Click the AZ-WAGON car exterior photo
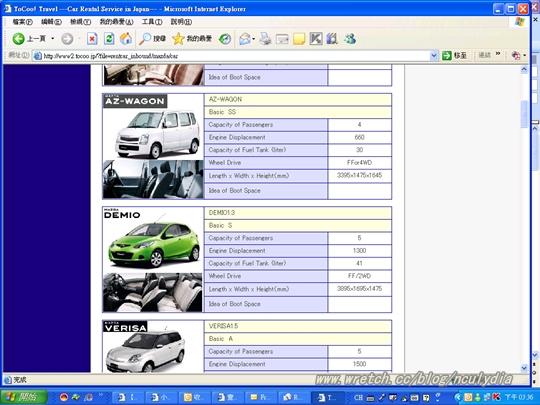 pos(157,134)
